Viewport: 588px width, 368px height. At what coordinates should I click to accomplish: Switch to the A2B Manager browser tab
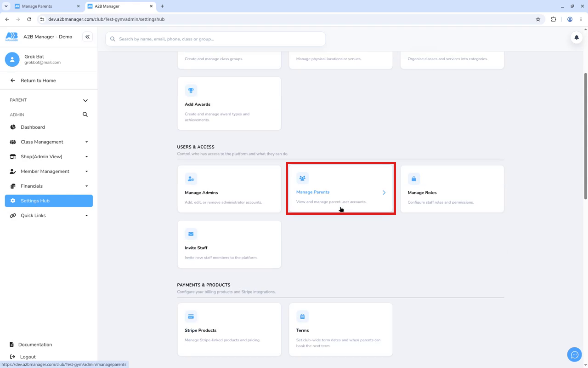point(120,6)
